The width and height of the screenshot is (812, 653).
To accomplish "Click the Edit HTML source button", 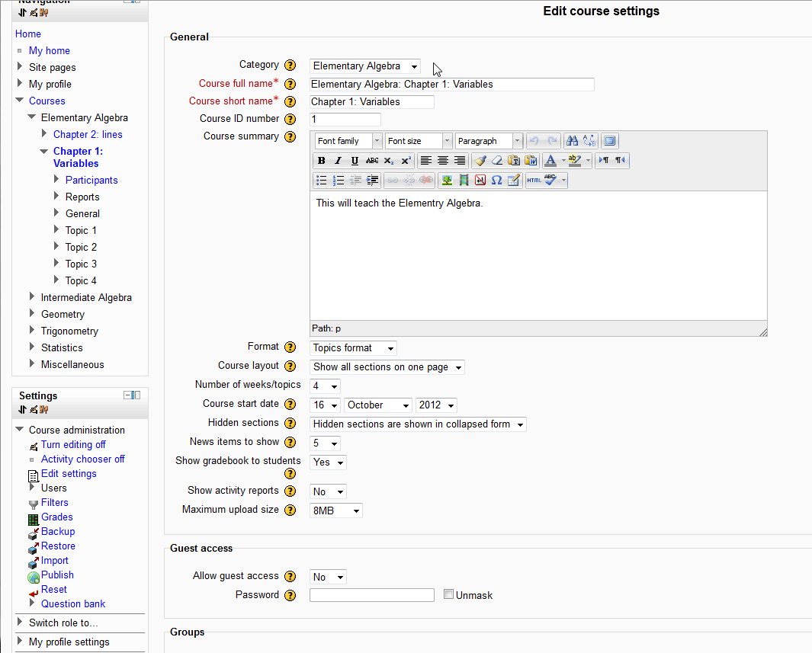I will (534, 181).
